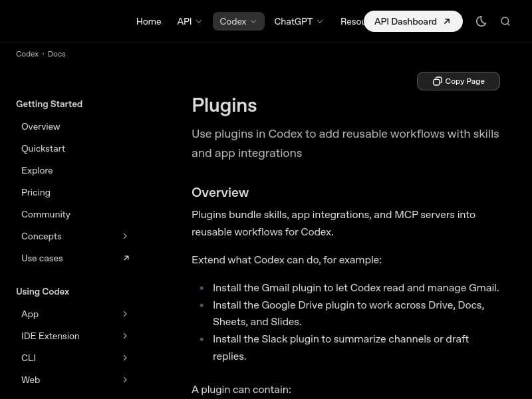Click the external-link arrow beside Use cases

[126, 258]
